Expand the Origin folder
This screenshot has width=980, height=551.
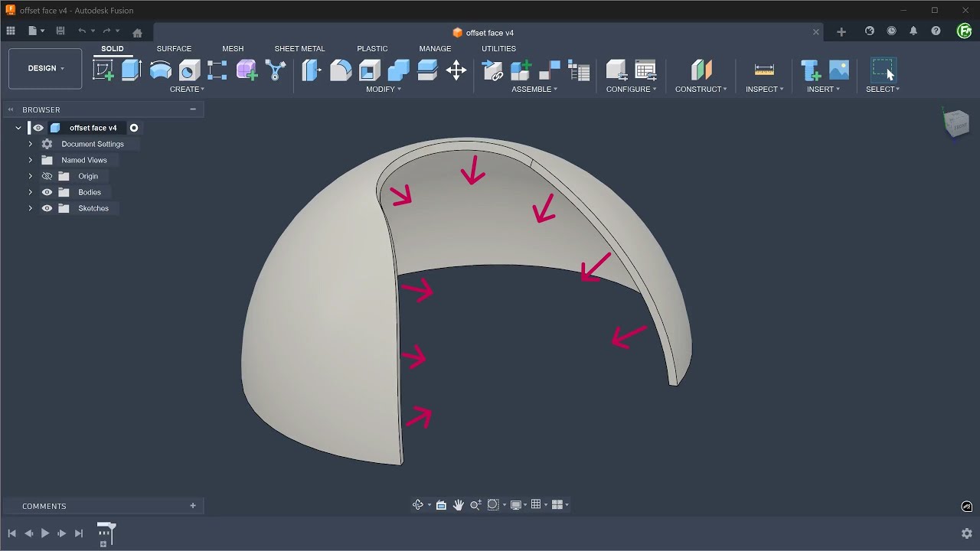click(31, 176)
